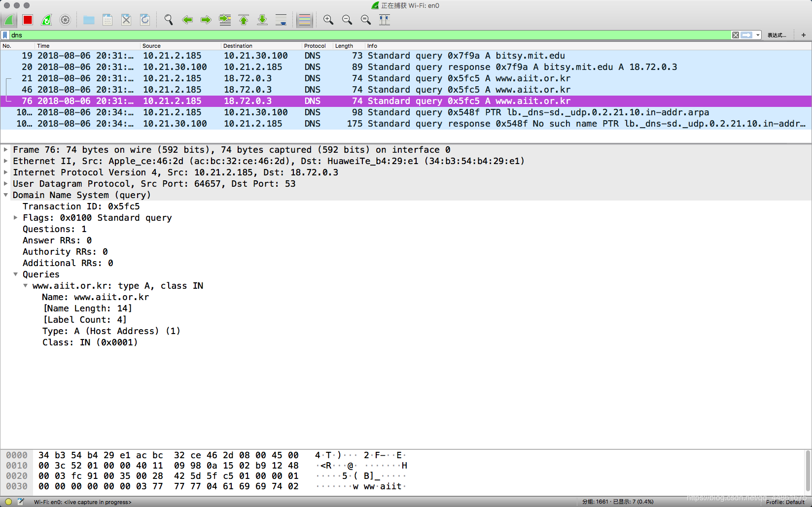Image resolution: width=812 pixels, height=507 pixels.
Task: Sort by Source column header
Action: tap(181, 46)
